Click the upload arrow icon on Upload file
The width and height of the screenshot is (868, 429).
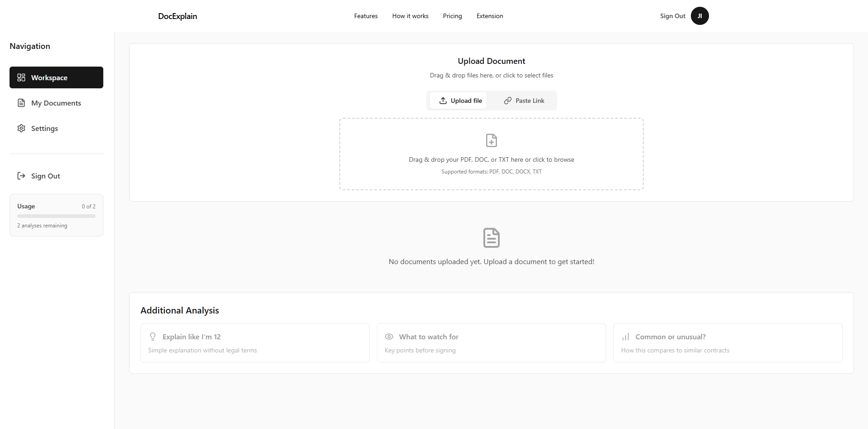[443, 100]
